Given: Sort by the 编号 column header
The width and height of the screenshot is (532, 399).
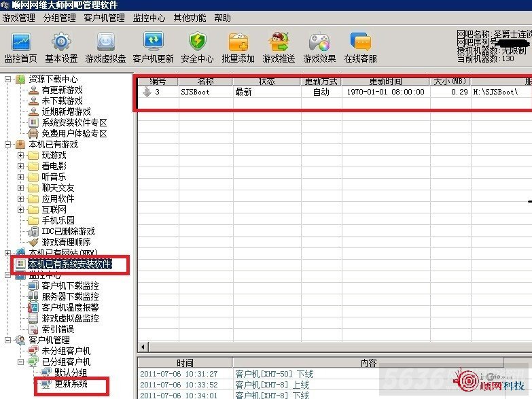Looking at the screenshot, I should click(x=158, y=82).
